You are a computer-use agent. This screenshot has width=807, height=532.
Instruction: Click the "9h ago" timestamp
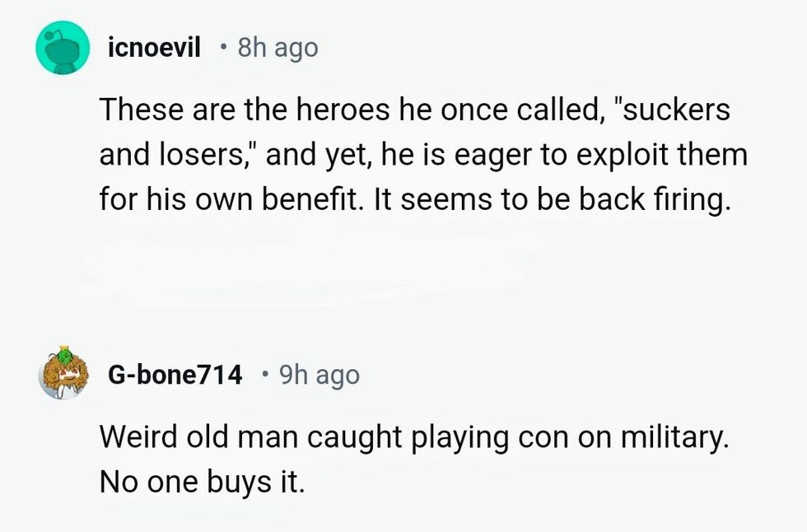tap(319, 376)
